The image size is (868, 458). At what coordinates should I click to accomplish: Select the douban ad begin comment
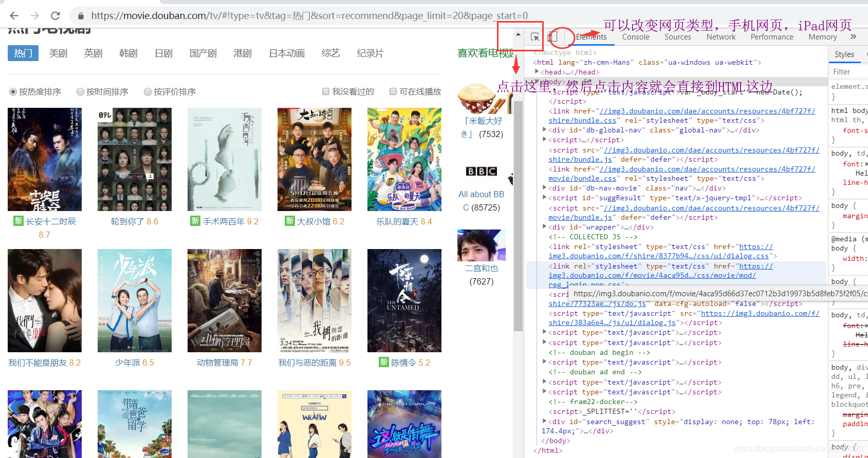tap(599, 352)
